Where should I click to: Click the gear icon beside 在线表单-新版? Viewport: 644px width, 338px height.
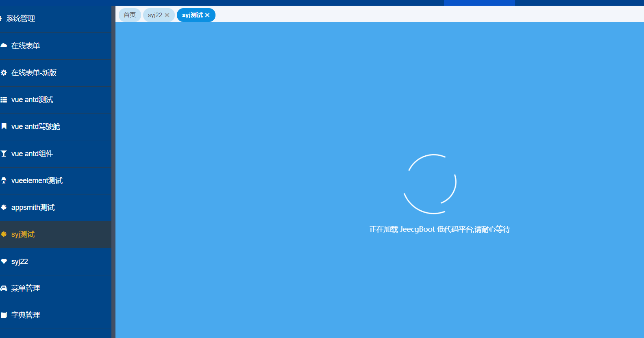coord(4,73)
